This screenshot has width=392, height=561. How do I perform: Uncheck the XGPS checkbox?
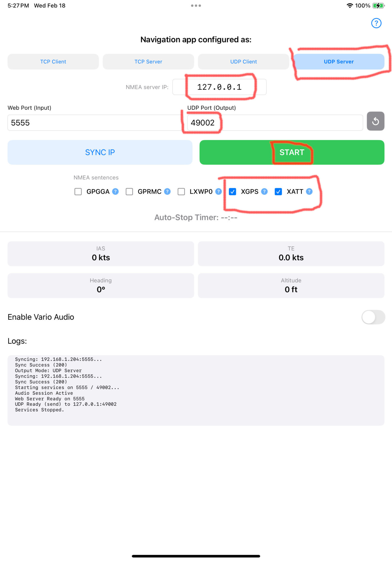click(x=232, y=192)
